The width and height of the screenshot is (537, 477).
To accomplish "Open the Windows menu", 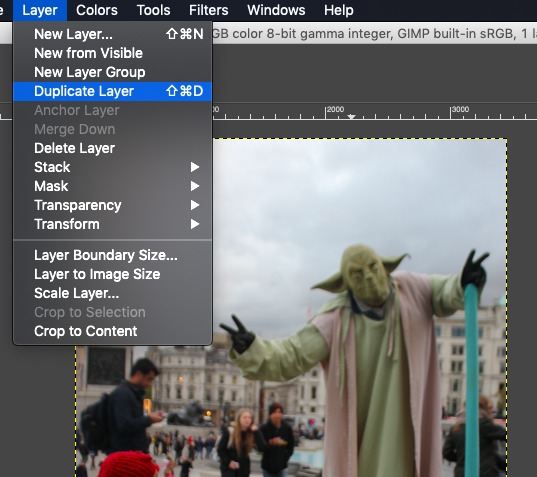I will point(276,10).
